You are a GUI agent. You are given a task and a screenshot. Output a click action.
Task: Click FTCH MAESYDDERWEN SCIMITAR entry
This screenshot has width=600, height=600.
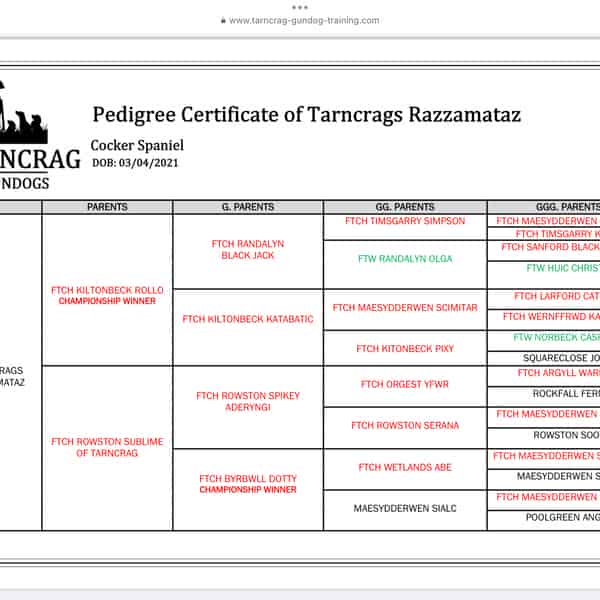[405, 308]
